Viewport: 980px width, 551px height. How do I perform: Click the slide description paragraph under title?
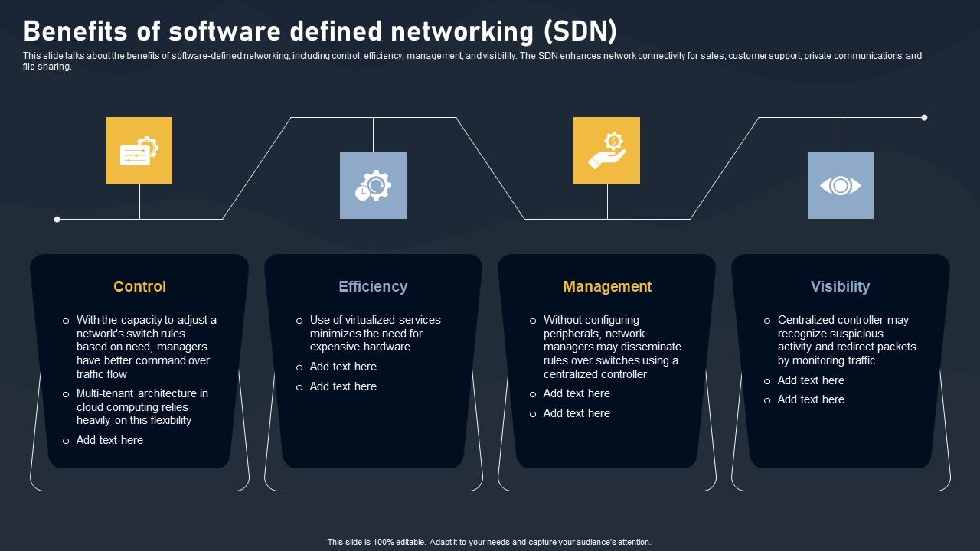pos(472,61)
